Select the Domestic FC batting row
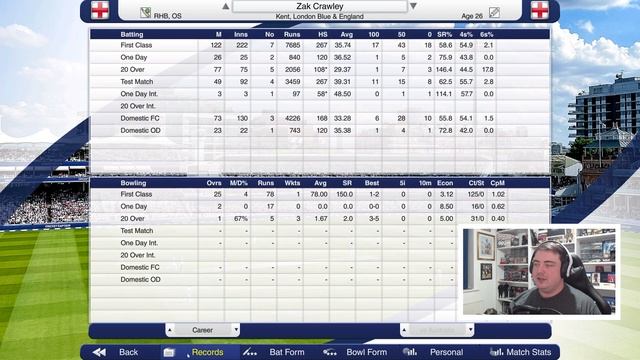This screenshot has width=640, height=360. point(320,118)
